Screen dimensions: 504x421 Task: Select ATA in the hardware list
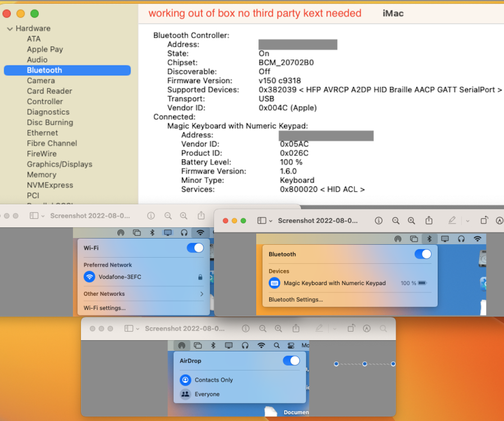(34, 39)
